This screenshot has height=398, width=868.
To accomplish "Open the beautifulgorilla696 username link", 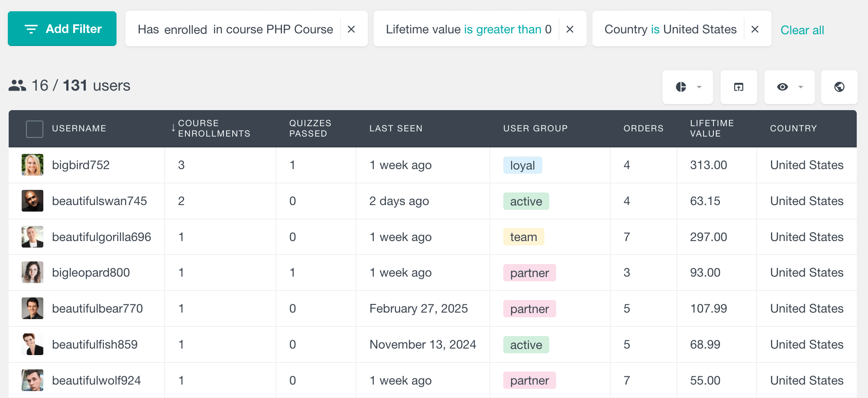I will (101, 237).
